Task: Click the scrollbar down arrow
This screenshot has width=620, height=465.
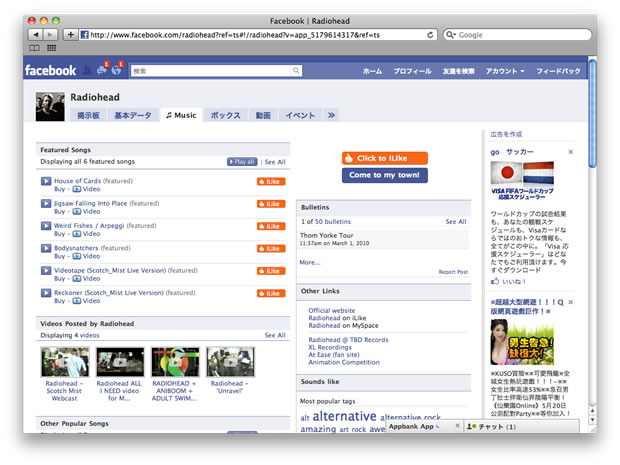Action: tap(592, 420)
